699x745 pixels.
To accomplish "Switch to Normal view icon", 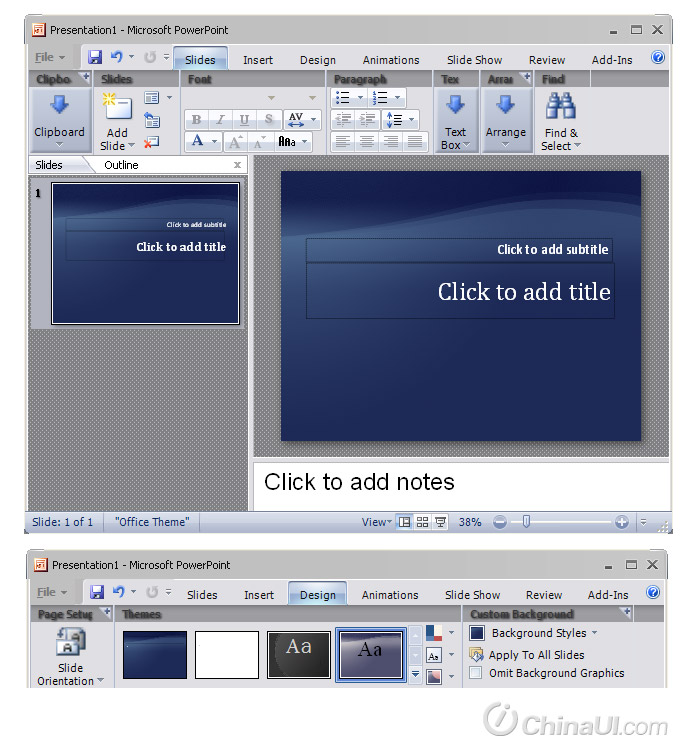I will (x=404, y=522).
